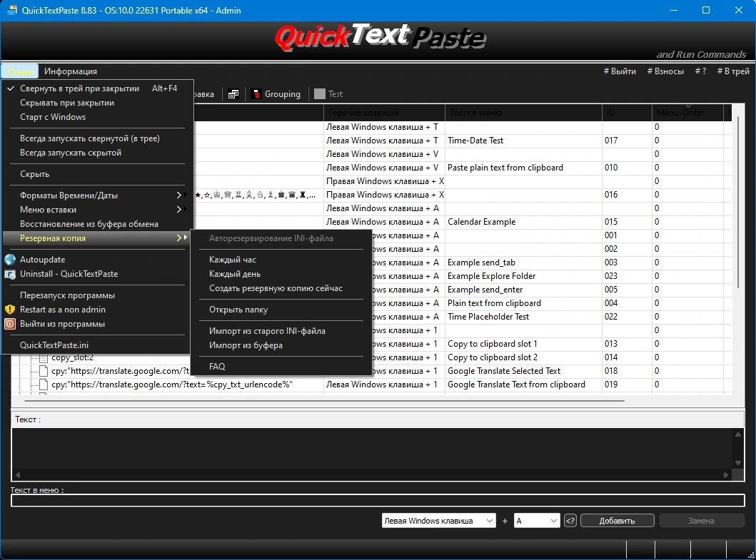The width and height of the screenshot is (756, 560).
Task: Click # Выйти link
Action: click(x=620, y=71)
